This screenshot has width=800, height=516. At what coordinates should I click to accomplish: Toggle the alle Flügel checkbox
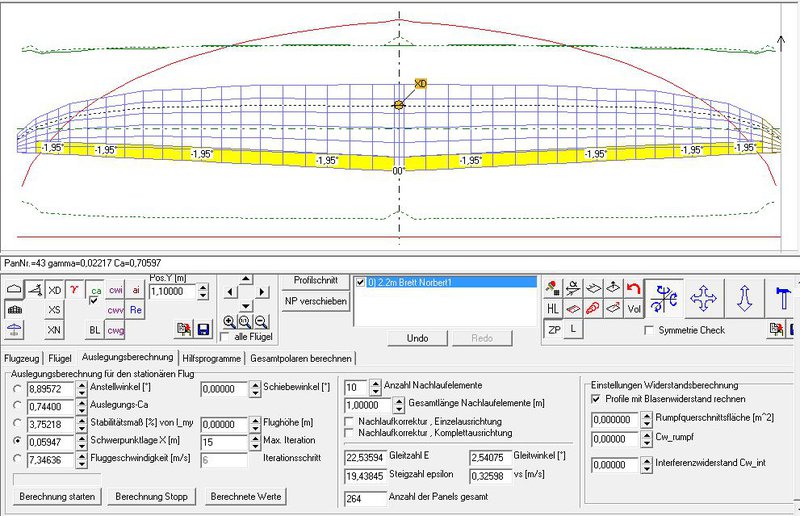225,337
